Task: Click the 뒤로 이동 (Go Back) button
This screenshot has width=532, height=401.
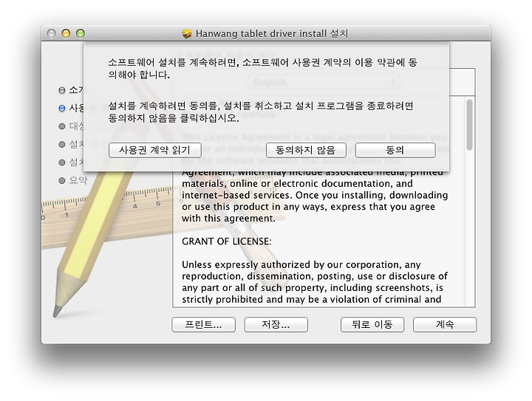Action: 372,325
